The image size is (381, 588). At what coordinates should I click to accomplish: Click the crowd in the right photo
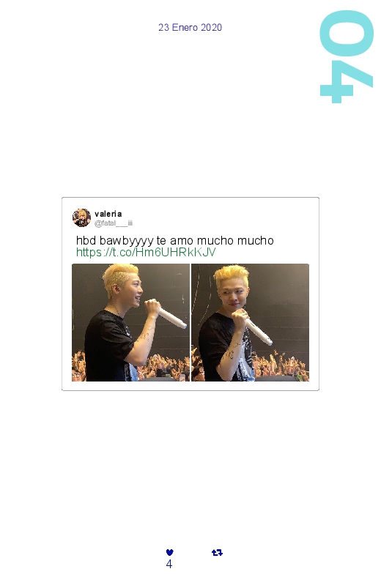point(281,367)
